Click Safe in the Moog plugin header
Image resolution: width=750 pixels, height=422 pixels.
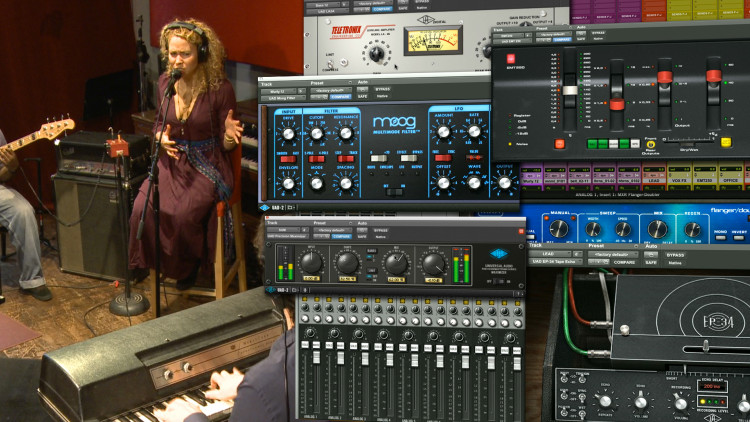362,97
